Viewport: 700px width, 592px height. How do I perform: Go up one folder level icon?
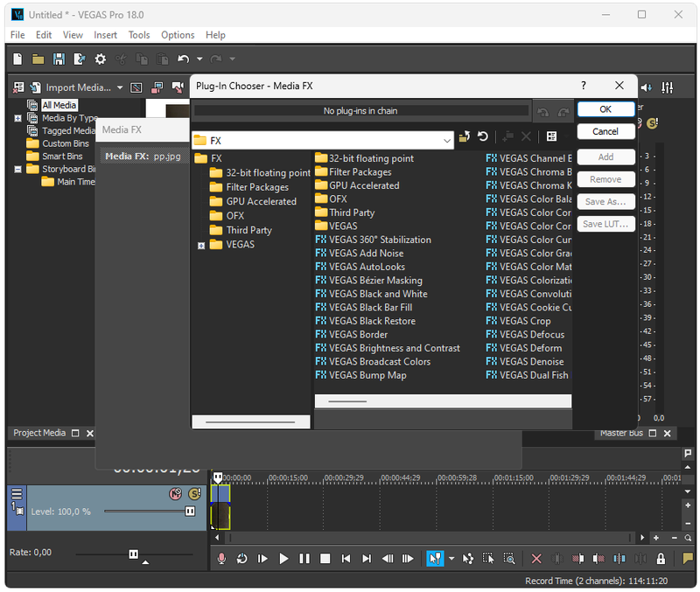coord(465,136)
